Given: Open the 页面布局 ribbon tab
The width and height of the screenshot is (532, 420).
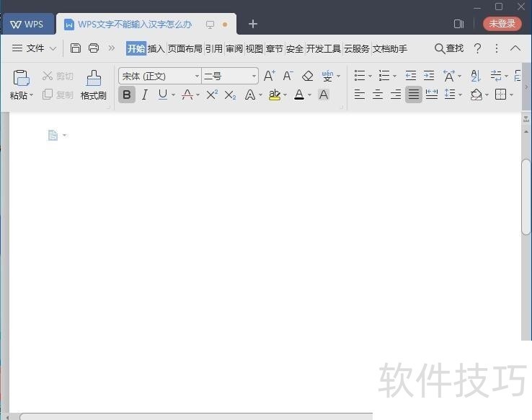Looking at the screenshot, I should (x=185, y=48).
